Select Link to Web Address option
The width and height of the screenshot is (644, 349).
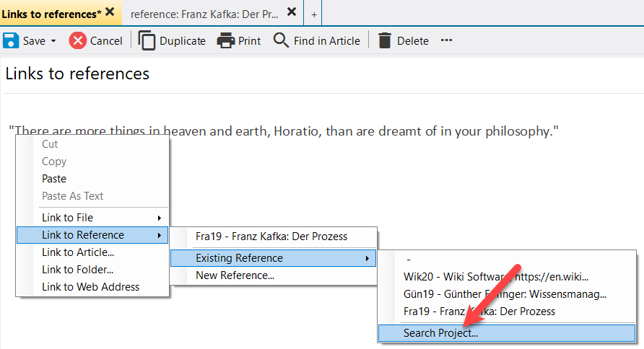coord(90,287)
